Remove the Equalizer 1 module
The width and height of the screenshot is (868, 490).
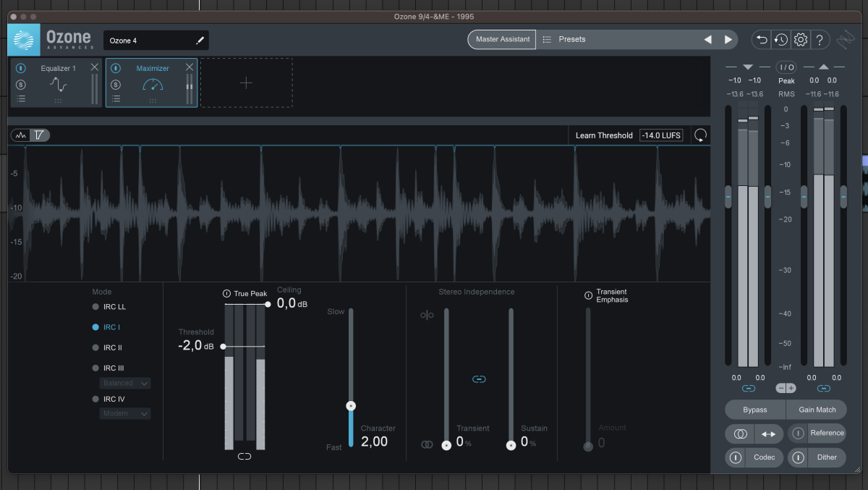click(94, 67)
